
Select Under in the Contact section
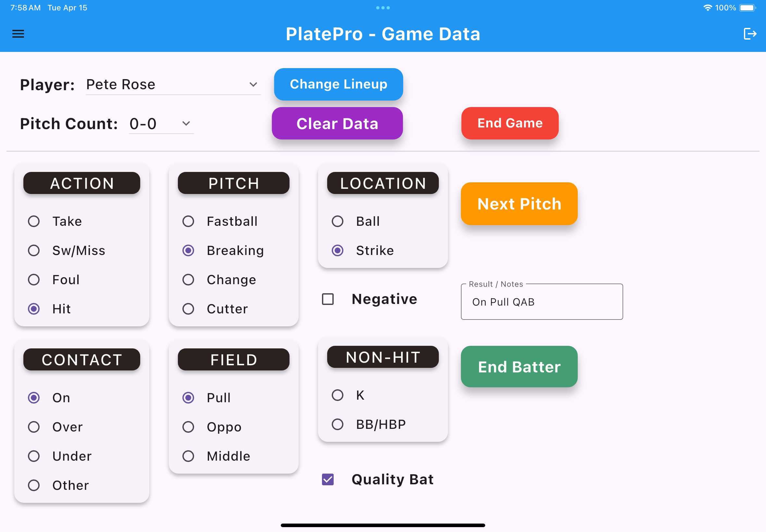click(34, 456)
